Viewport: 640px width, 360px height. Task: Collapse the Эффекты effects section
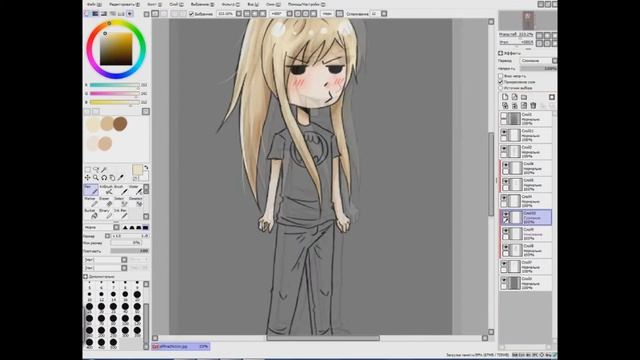[500, 53]
